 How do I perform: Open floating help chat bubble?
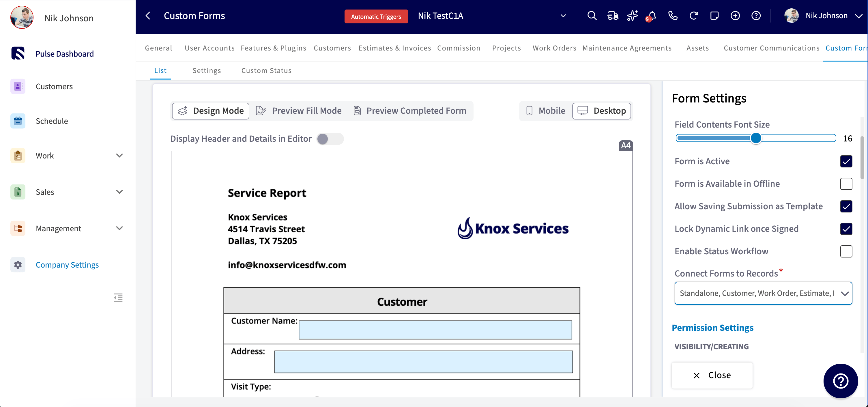click(x=841, y=381)
